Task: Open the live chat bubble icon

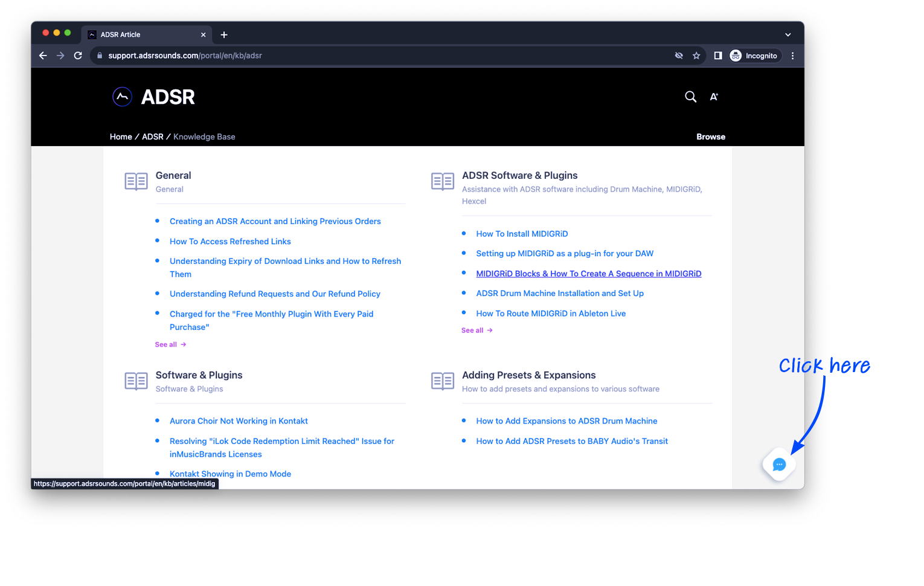Action: (x=779, y=465)
